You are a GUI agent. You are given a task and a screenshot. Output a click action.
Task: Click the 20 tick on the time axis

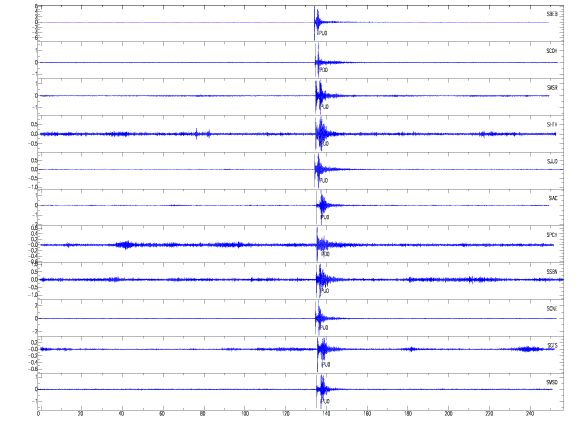(x=80, y=414)
